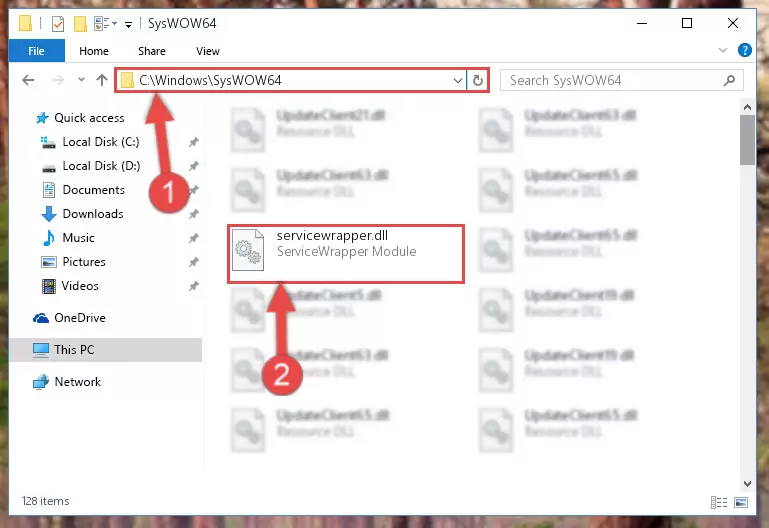
Task: Unpin Music from Quick access
Action: point(194,238)
